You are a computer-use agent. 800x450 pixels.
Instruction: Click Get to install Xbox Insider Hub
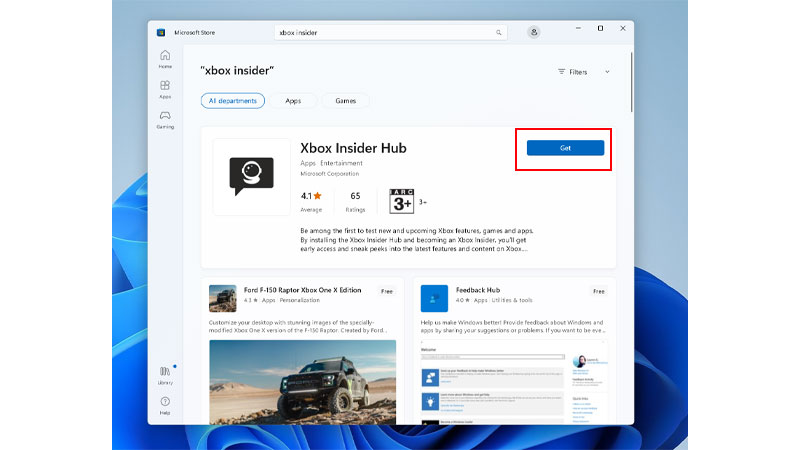(565, 148)
